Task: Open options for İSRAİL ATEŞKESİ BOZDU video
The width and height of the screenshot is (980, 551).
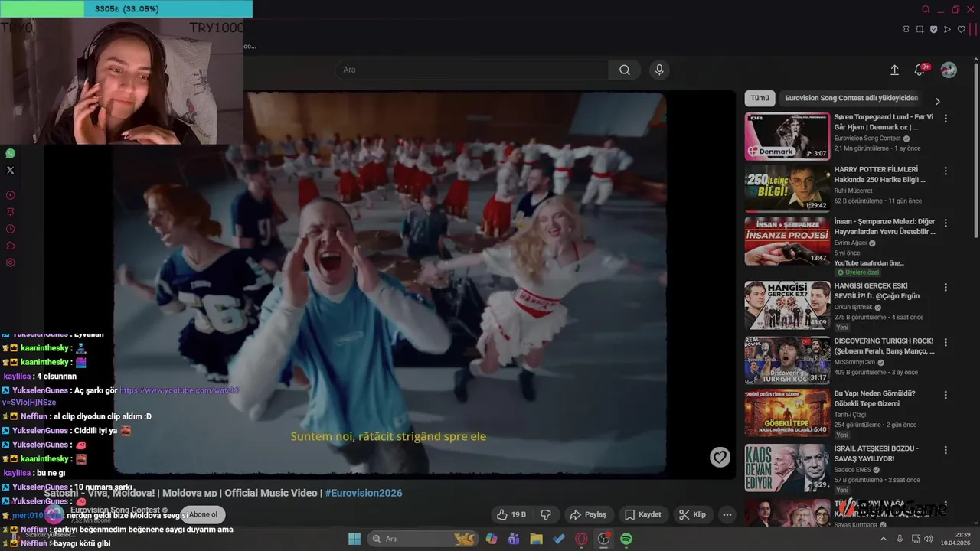Action: tap(946, 449)
